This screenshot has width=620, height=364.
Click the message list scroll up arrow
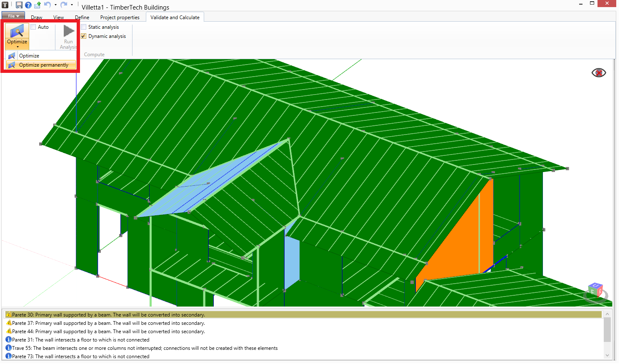point(607,314)
